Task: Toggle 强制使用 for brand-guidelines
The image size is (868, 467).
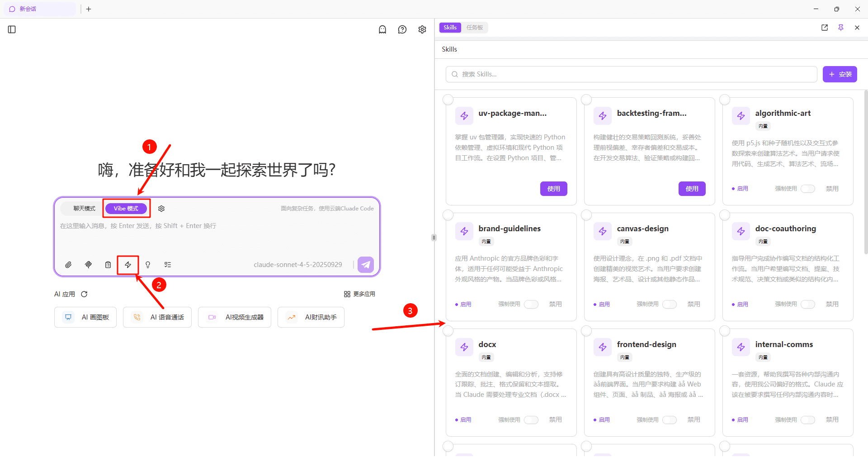Action: pos(531,304)
